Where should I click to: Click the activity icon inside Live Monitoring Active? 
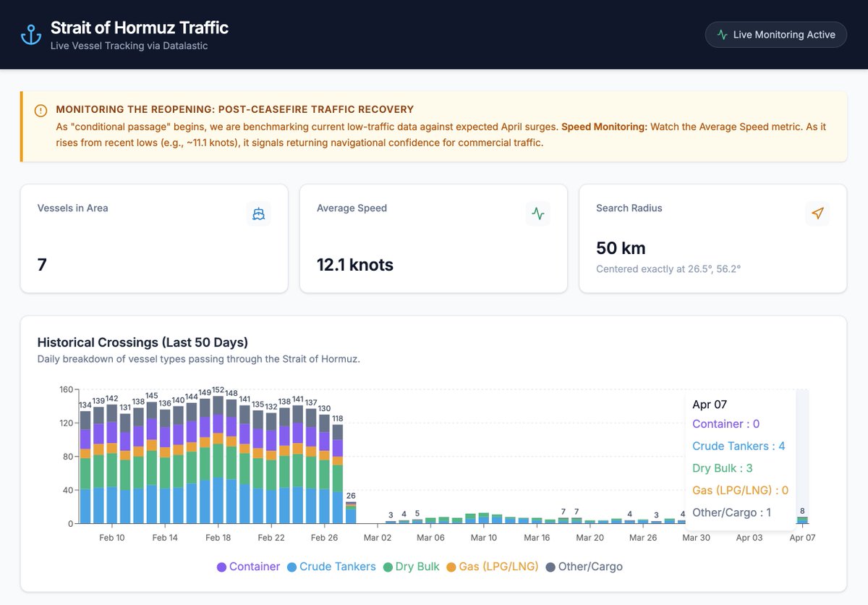tap(723, 34)
